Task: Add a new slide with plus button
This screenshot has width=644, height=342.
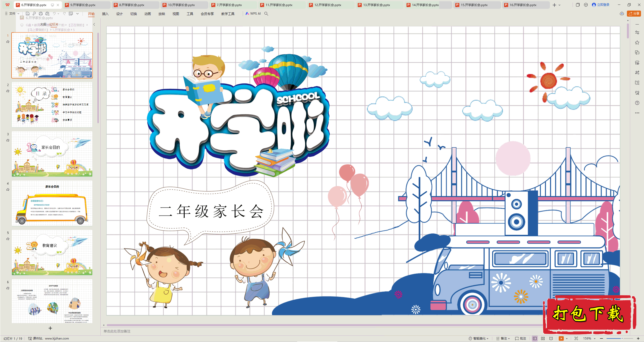Action: tap(50, 328)
